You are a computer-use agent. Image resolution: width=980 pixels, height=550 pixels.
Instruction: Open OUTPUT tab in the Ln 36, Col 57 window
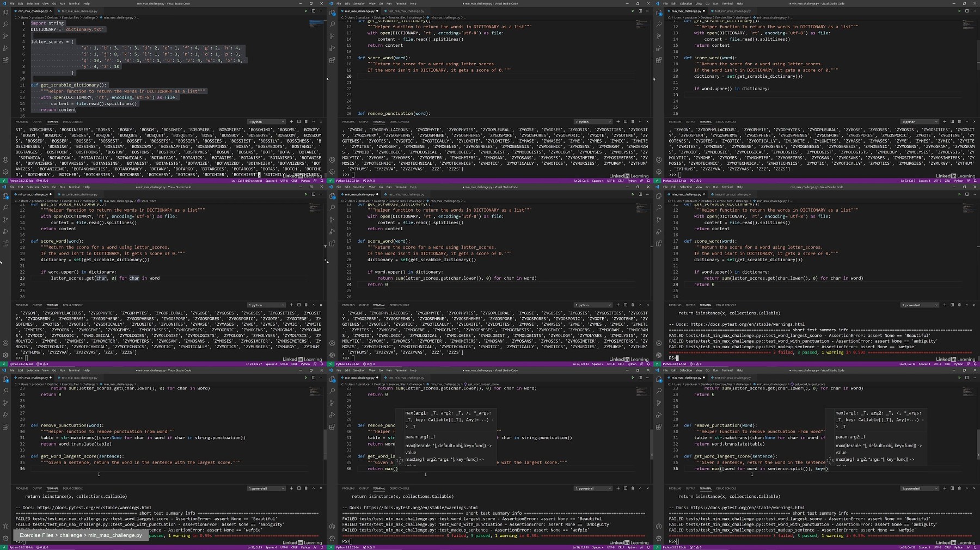tap(690, 489)
